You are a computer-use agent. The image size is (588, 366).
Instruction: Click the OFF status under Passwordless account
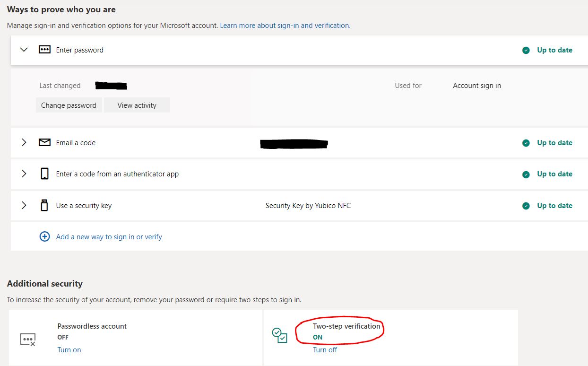tap(63, 337)
